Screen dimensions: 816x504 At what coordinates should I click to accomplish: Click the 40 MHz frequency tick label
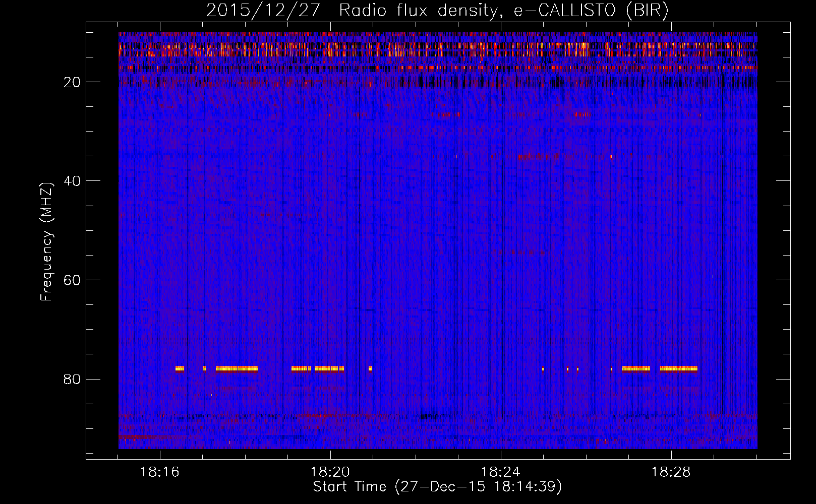tap(72, 181)
